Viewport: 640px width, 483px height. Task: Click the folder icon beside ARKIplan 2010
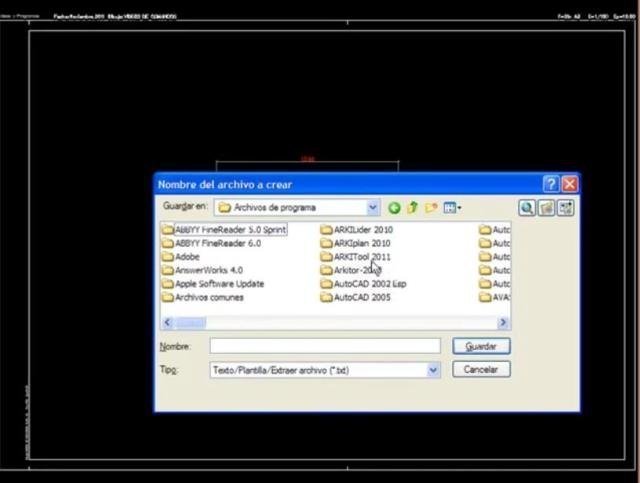(326, 243)
